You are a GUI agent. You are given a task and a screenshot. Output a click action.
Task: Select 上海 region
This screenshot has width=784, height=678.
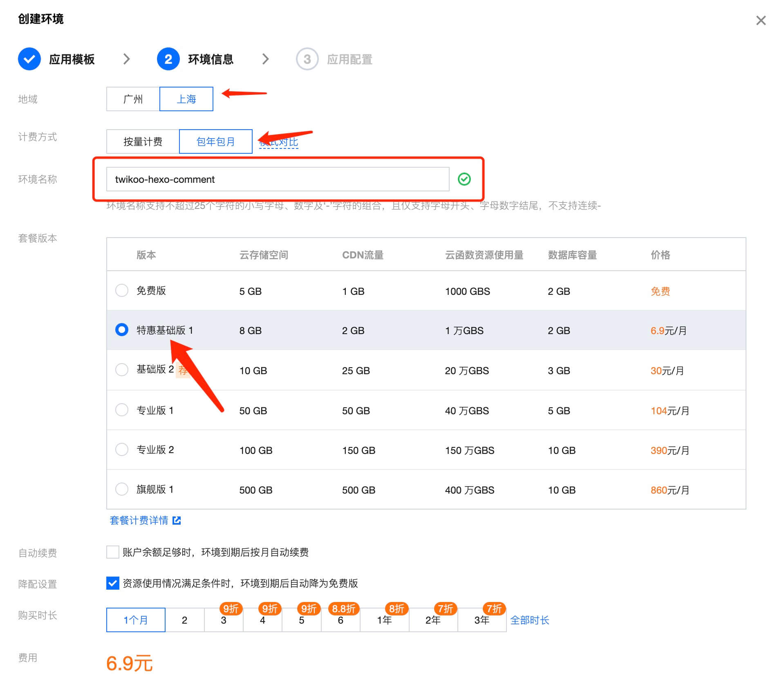(x=186, y=99)
